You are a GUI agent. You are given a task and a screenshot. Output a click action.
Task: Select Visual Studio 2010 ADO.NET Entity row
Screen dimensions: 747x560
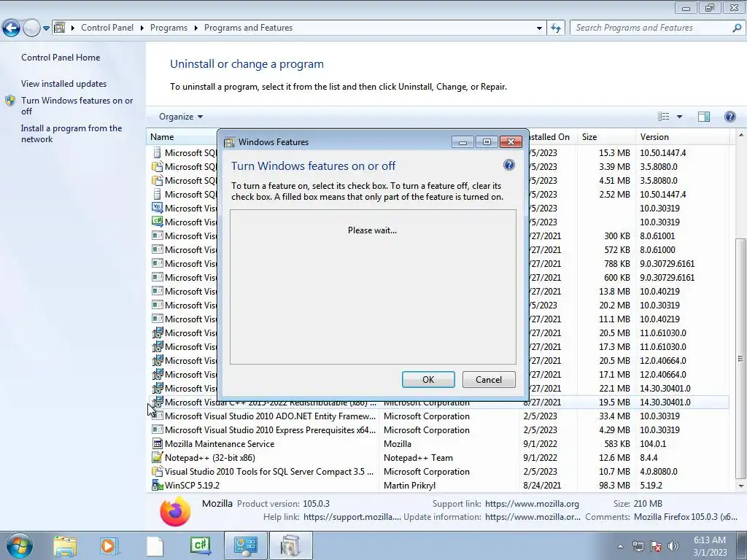pos(438,416)
